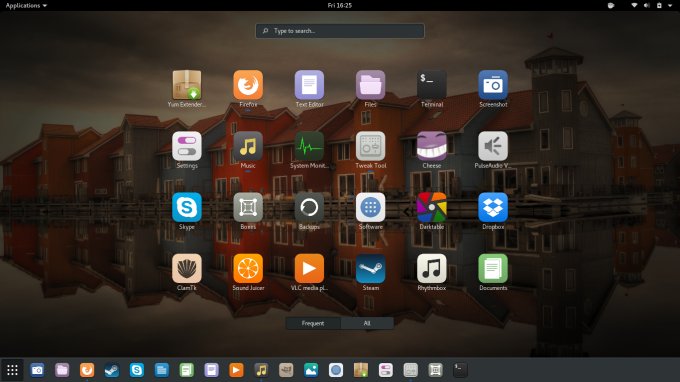Open Dropbox from the app grid
This screenshot has width=680, height=382.
493,207
